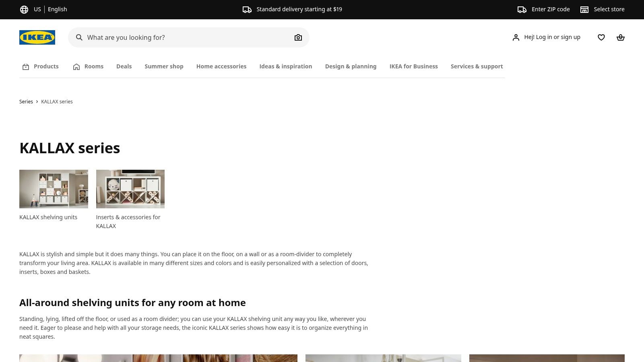This screenshot has width=644, height=362.
Task: Change English language setting
Action: (x=58, y=9)
